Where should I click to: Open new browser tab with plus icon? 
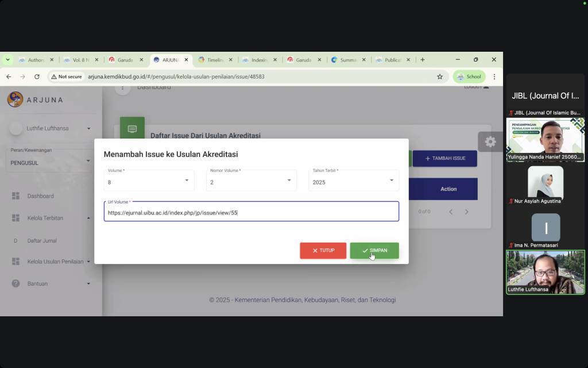point(423,60)
